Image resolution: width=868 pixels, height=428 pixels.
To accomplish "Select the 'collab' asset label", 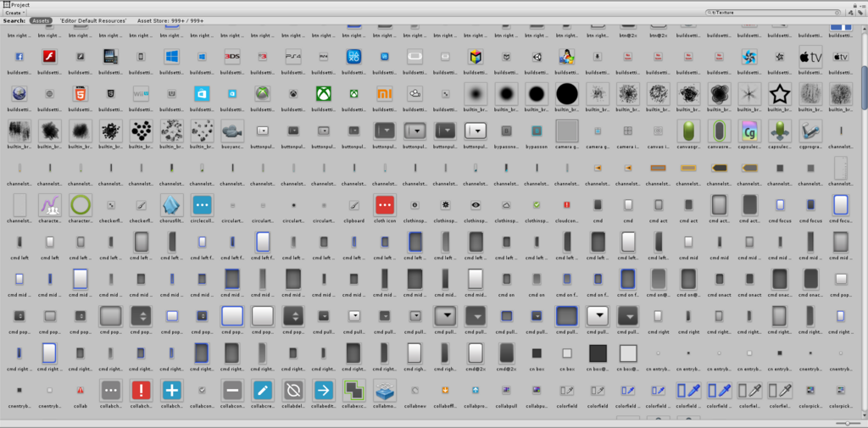I will pyautogui.click(x=81, y=406).
